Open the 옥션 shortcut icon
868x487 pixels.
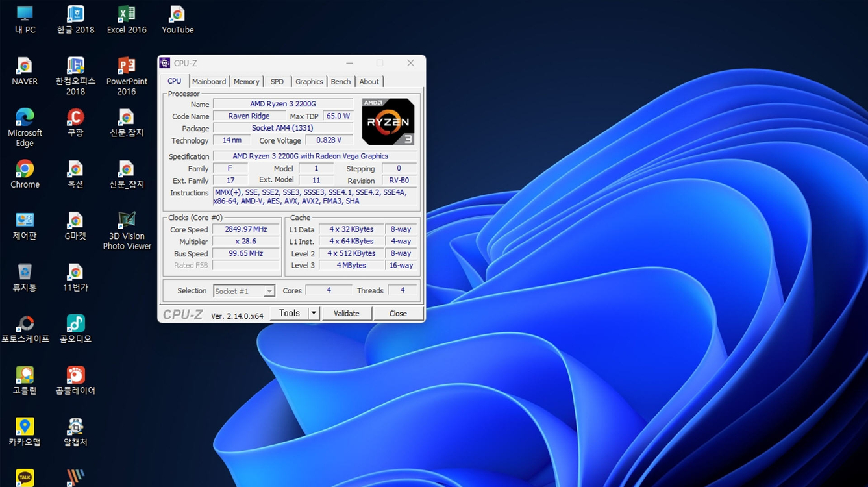[75, 174]
